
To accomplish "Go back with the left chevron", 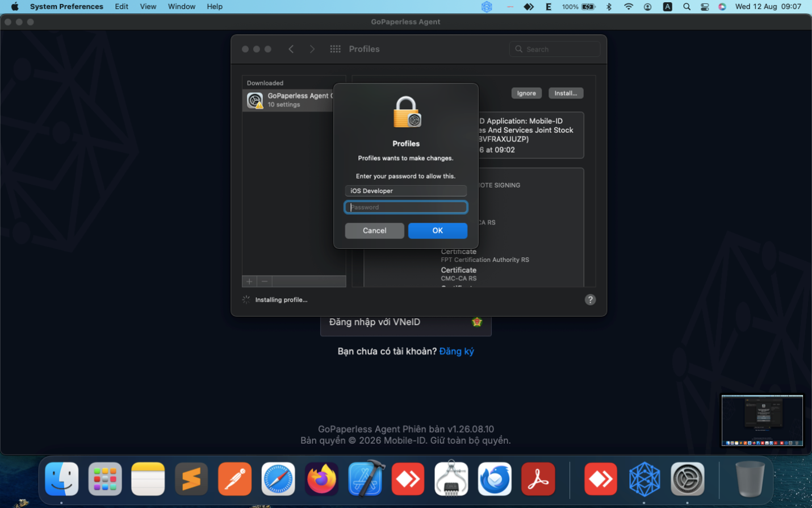I will (x=291, y=49).
